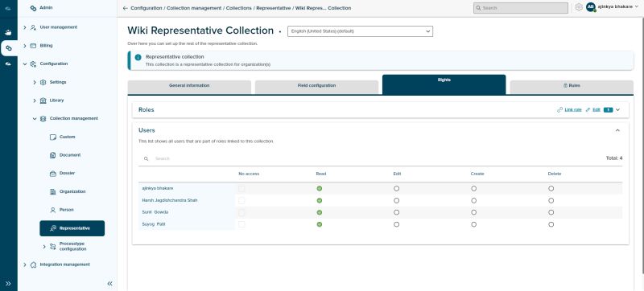Expand Integration management arrow
The width and height of the screenshot is (644, 291).
pyautogui.click(x=25, y=264)
